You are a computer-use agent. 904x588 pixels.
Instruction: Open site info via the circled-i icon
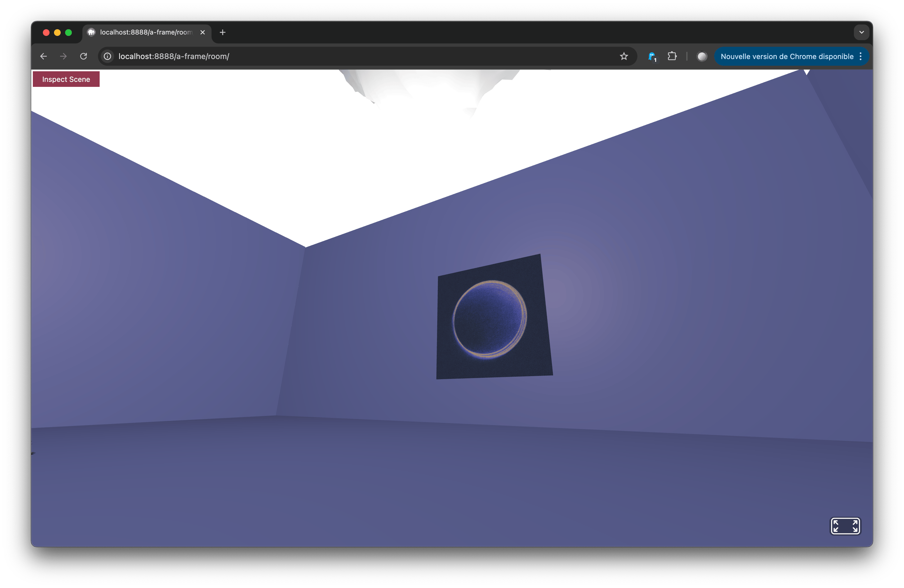coord(107,56)
